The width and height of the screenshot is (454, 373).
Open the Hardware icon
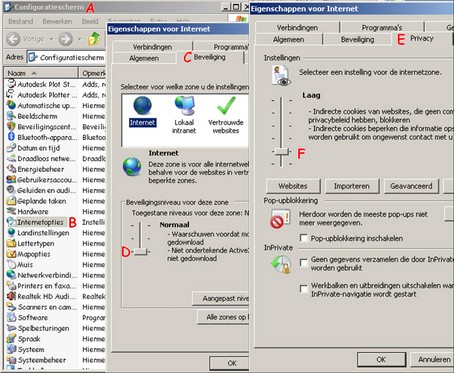(x=12, y=211)
